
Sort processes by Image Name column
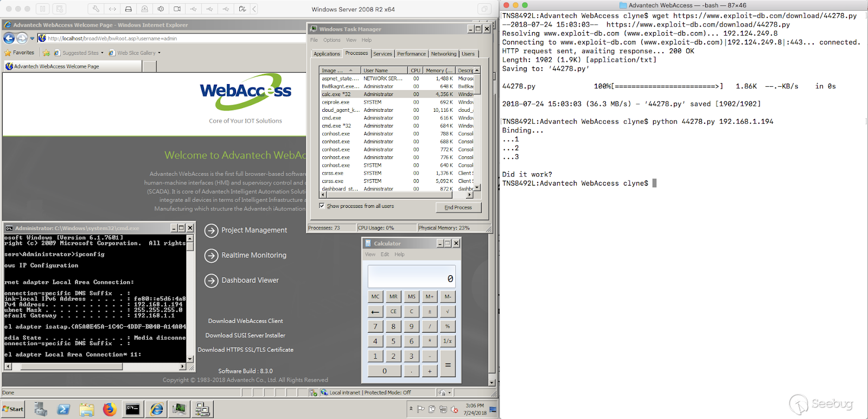coord(340,71)
